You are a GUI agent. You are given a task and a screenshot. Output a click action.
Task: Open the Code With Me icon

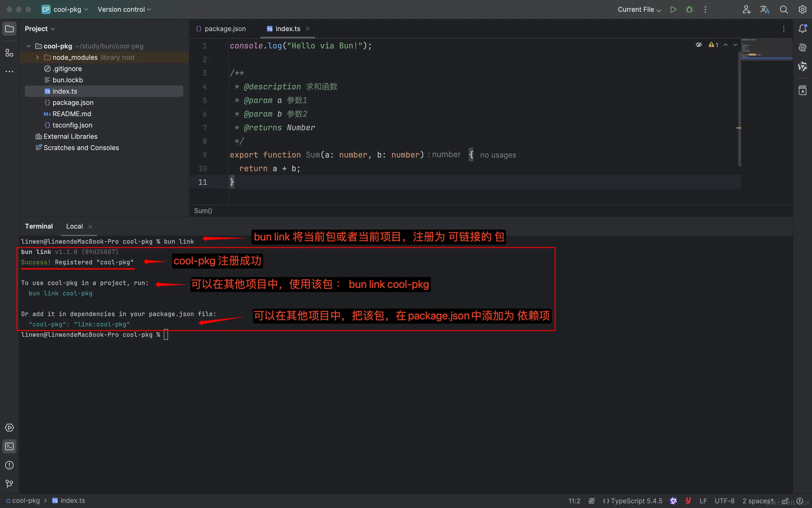(x=746, y=9)
